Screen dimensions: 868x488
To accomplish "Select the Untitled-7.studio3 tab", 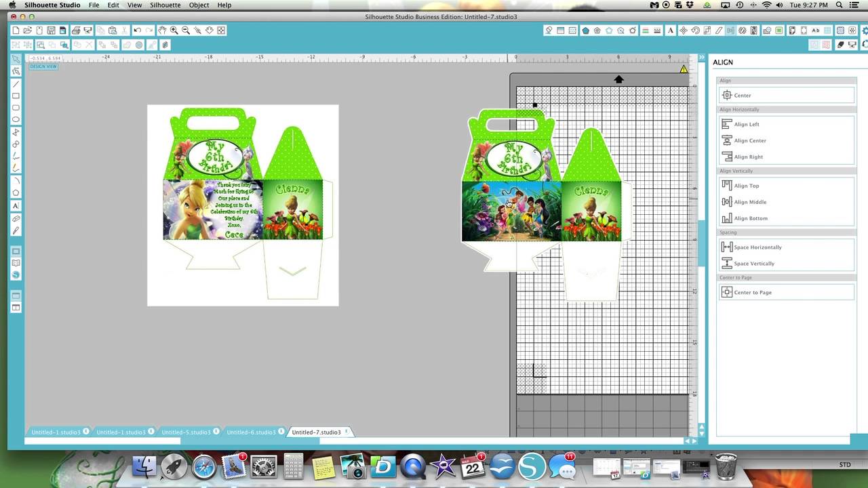I will (316, 432).
